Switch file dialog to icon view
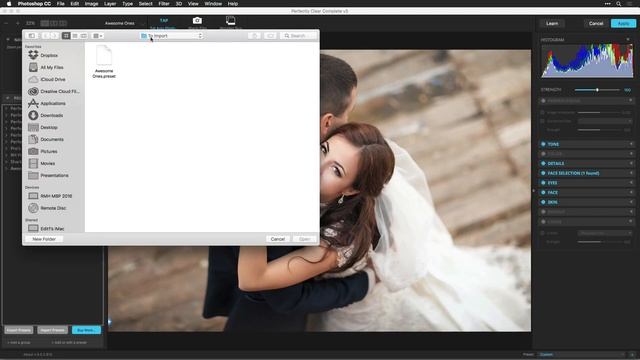The image size is (640, 360). 66,36
